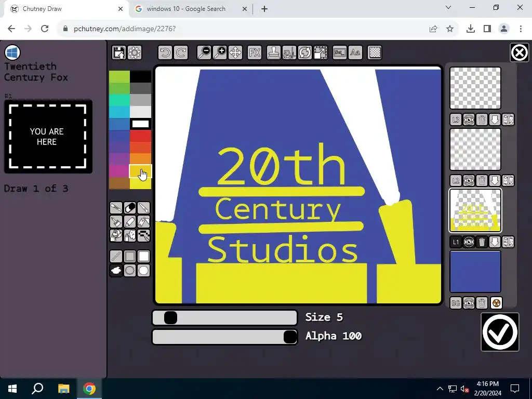
Task: Merge layer L1 down with arrow
Action: point(495,242)
